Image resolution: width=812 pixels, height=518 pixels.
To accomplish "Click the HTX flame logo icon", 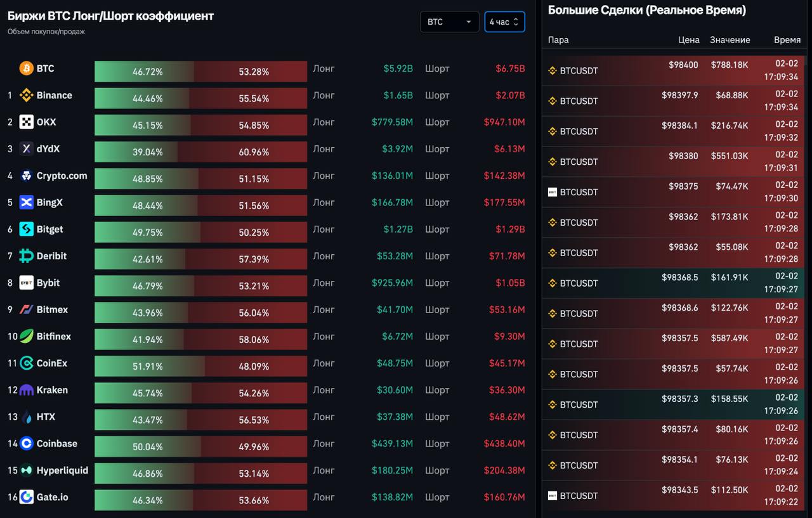I will pos(26,417).
